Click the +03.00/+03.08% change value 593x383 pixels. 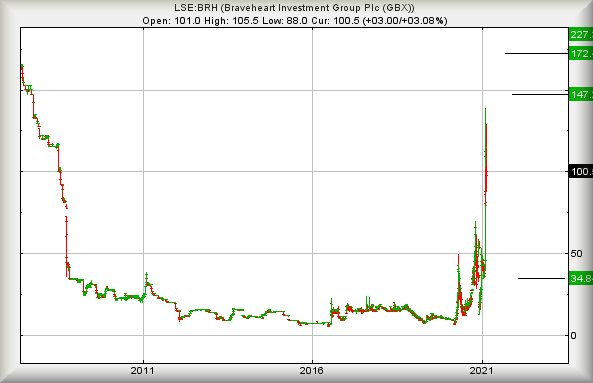coord(405,21)
